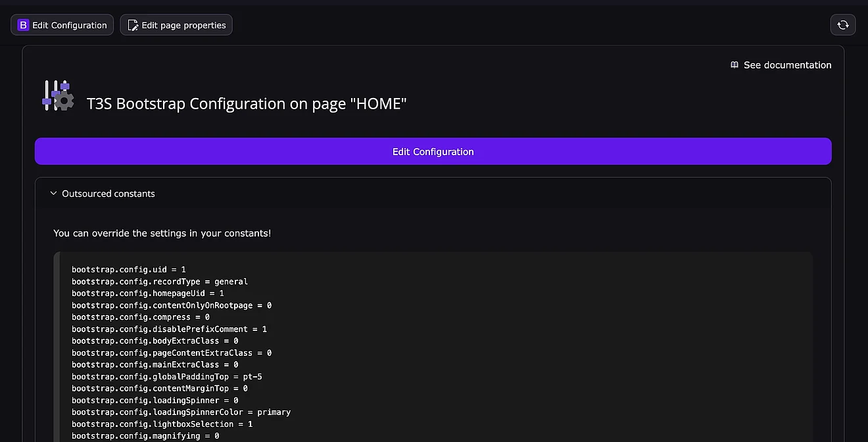Viewport: 868px width, 442px height.
Task: Click the book icon beside See documentation
Action: click(735, 65)
